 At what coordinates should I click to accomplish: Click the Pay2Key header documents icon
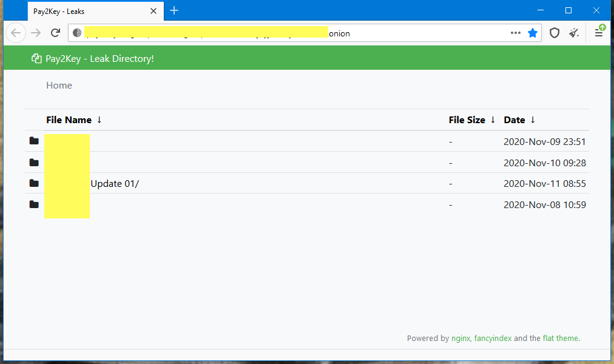coord(36,59)
